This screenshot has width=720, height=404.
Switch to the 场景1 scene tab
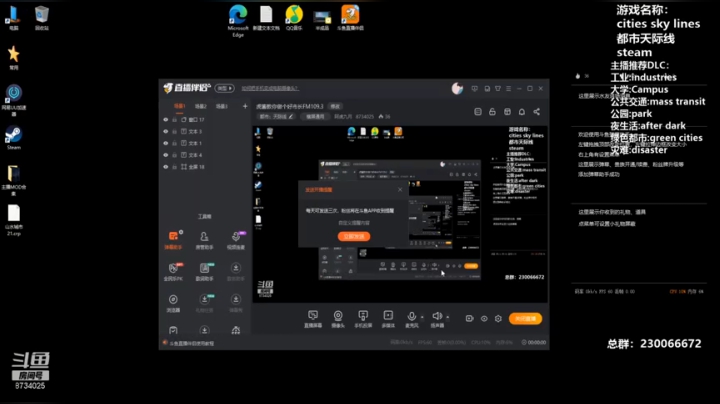(x=179, y=107)
